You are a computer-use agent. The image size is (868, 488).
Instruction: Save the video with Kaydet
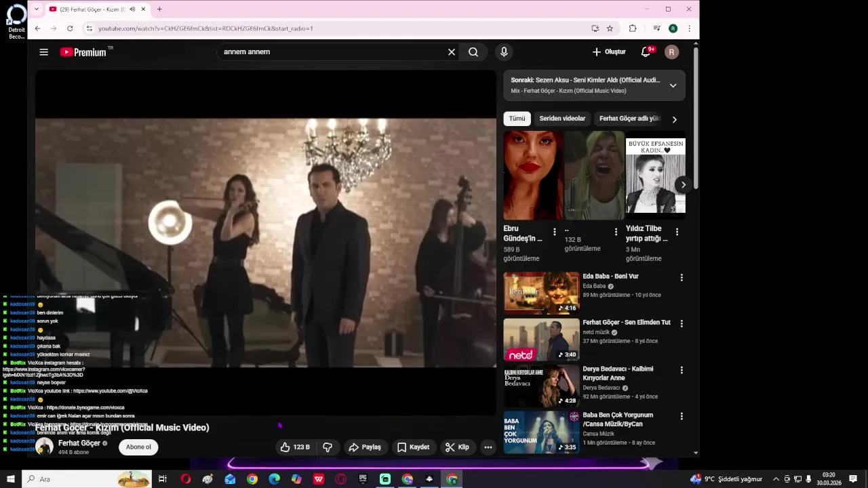(x=413, y=447)
